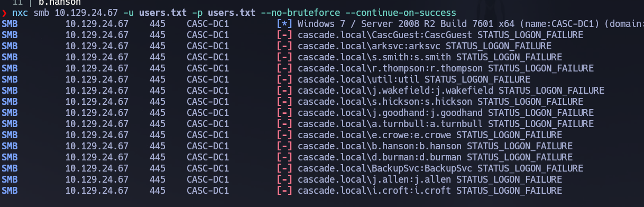This screenshot has width=644, height=207.
Task: Click port 445 on the arksvc line
Action: coord(158,46)
